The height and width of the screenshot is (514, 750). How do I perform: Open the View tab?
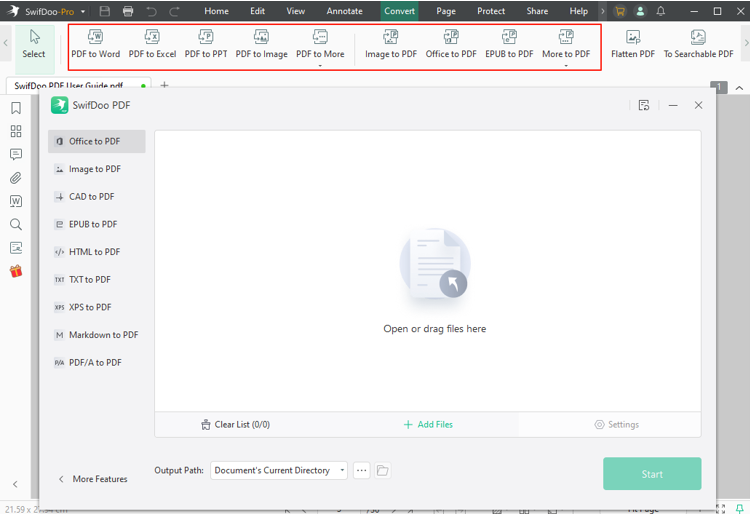point(296,11)
